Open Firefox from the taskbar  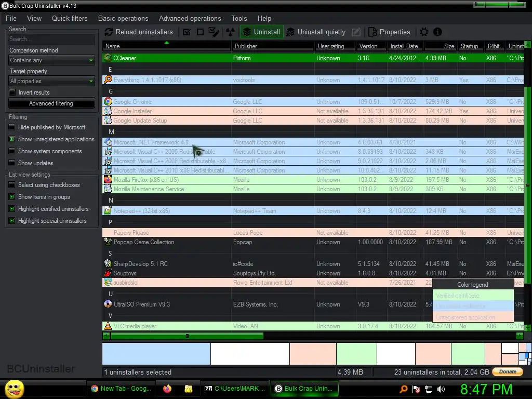pos(167,389)
